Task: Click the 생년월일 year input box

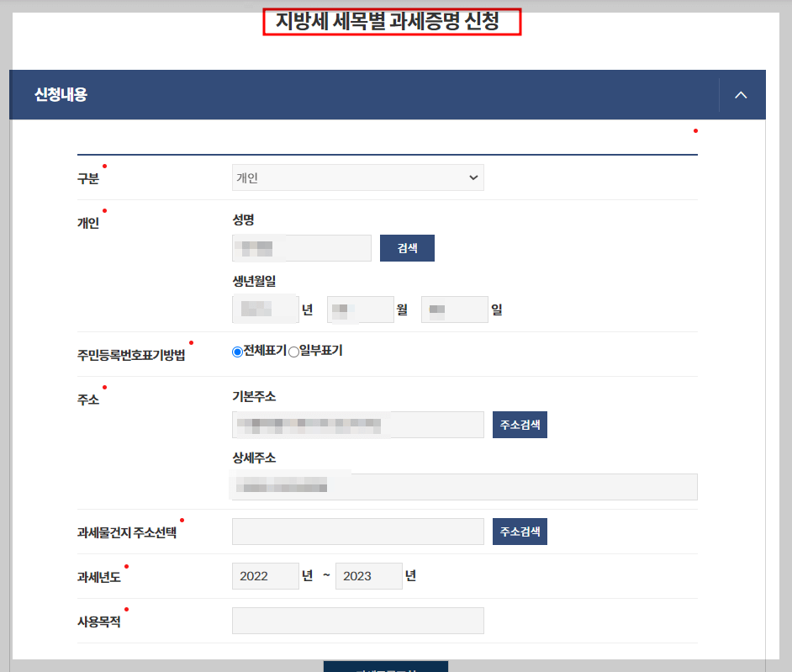Action: click(265, 309)
